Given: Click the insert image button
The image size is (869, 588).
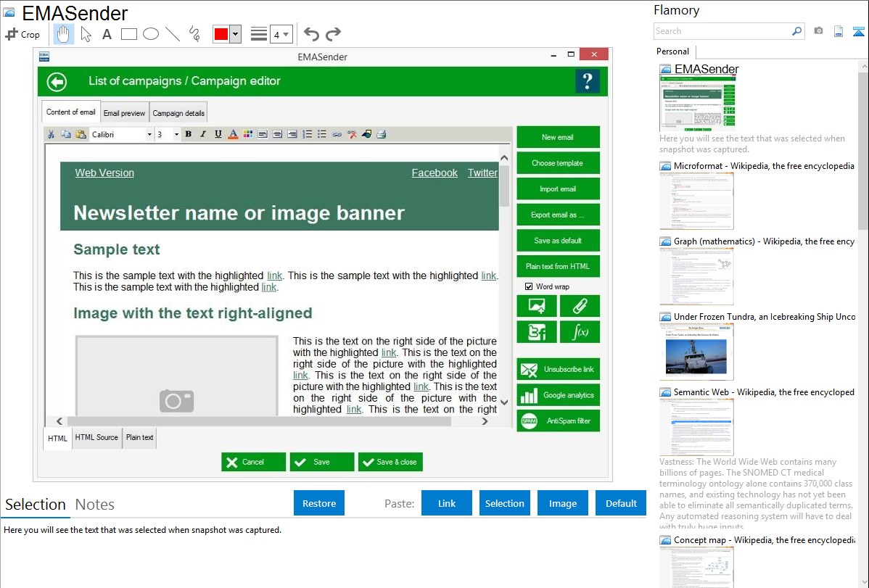Looking at the screenshot, I should click(537, 306).
